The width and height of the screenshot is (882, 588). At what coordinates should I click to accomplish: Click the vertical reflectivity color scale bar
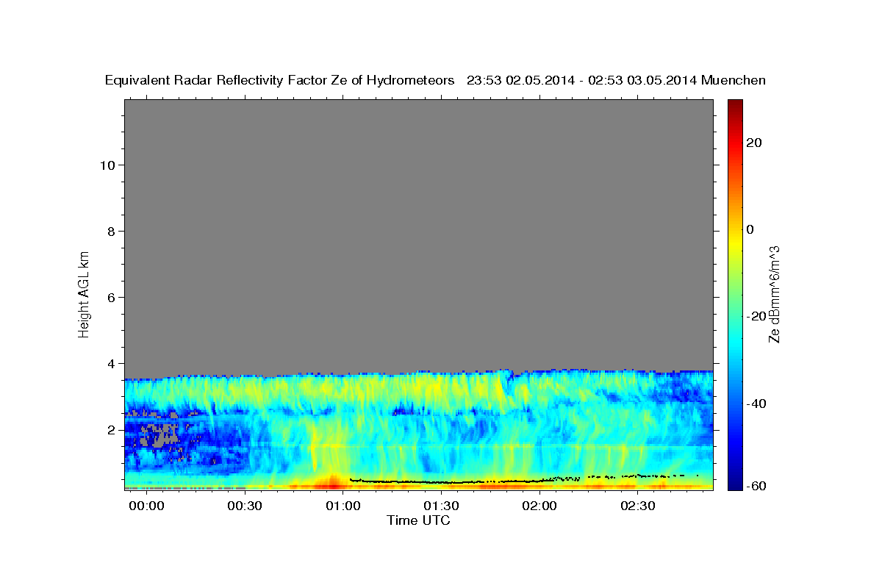734,295
